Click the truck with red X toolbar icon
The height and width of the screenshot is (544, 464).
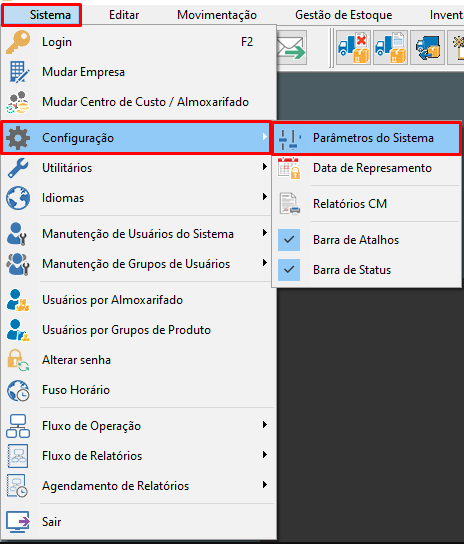pyautogui.click(x=354, y=48)
